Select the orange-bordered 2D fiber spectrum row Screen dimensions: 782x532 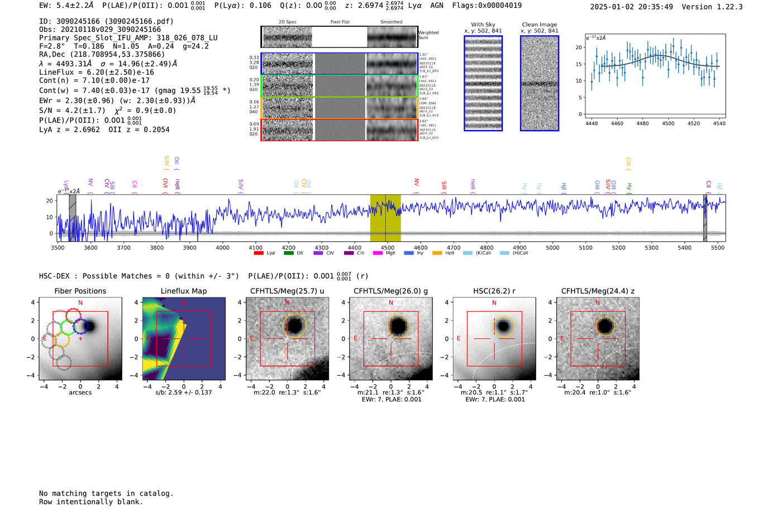pos(340,108)
